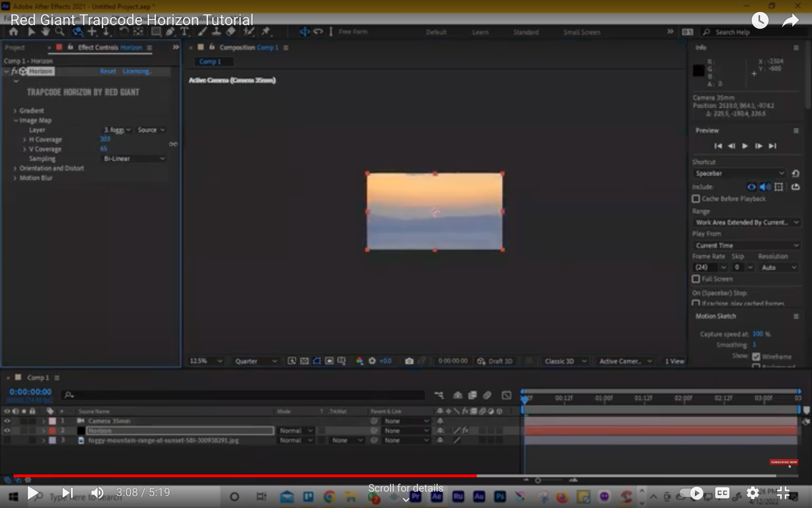812x508 pixels.
Task: Check the Full Screen option
Action: point(696,279)
